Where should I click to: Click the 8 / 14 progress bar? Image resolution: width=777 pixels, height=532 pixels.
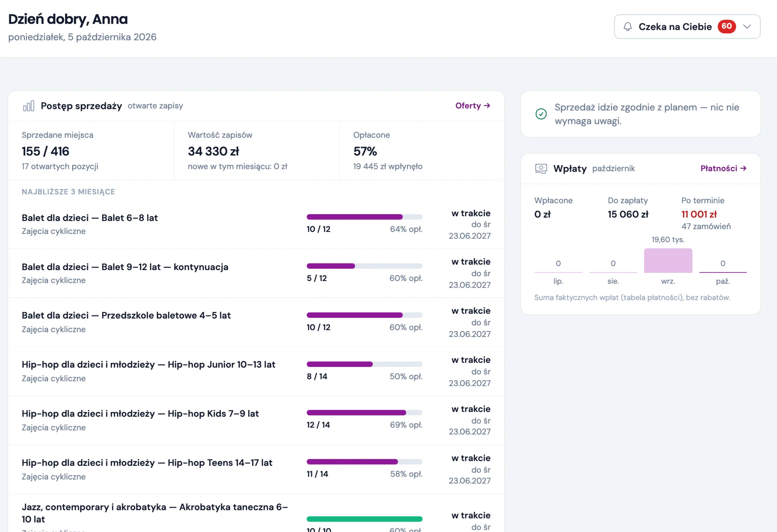click(x=364, y=364)
